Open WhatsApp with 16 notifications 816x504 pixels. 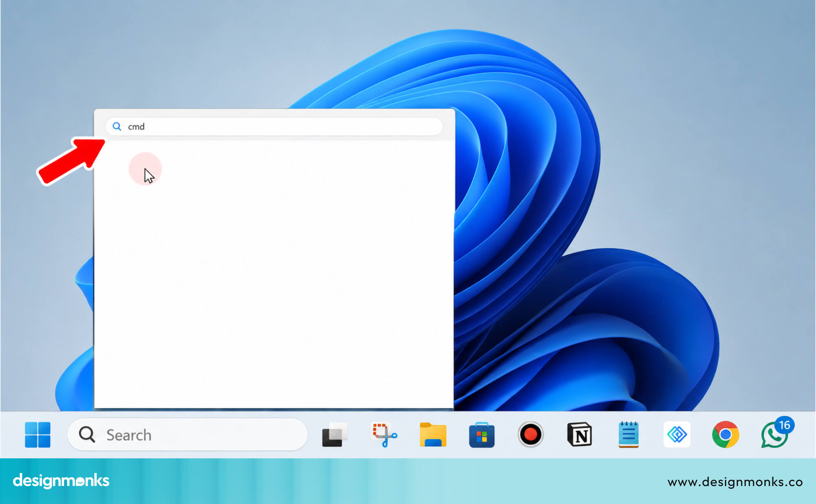[776, 433]
